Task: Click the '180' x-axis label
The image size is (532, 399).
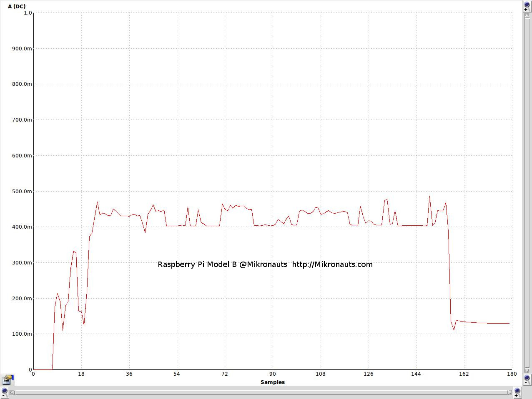Action: (x=512, y=374)
